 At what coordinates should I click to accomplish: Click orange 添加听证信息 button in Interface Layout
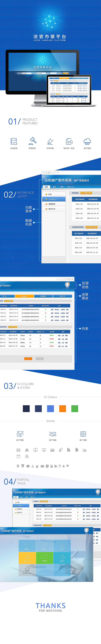(x=86, y=193)
